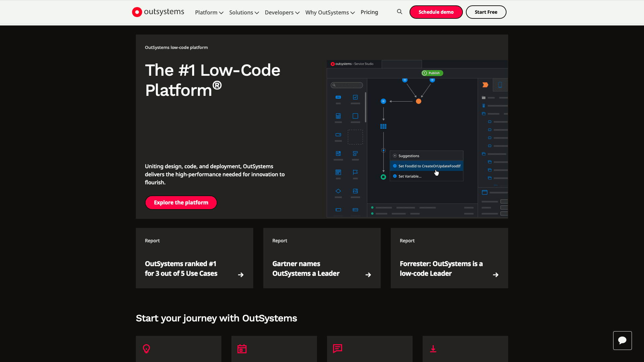Click the Schedule demo button
Screen dimensions: 644x362
pos(436,12)
